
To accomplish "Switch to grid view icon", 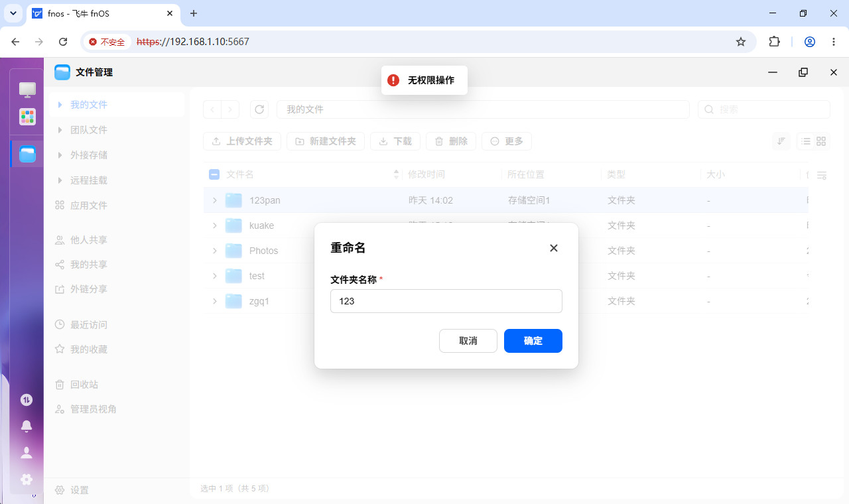I will 821,141.
